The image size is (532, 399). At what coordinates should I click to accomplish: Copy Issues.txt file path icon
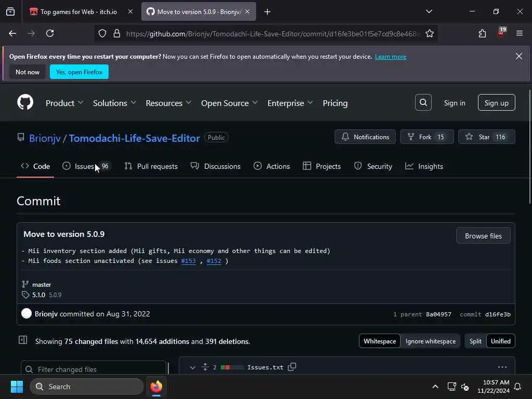tap(292, 367)
